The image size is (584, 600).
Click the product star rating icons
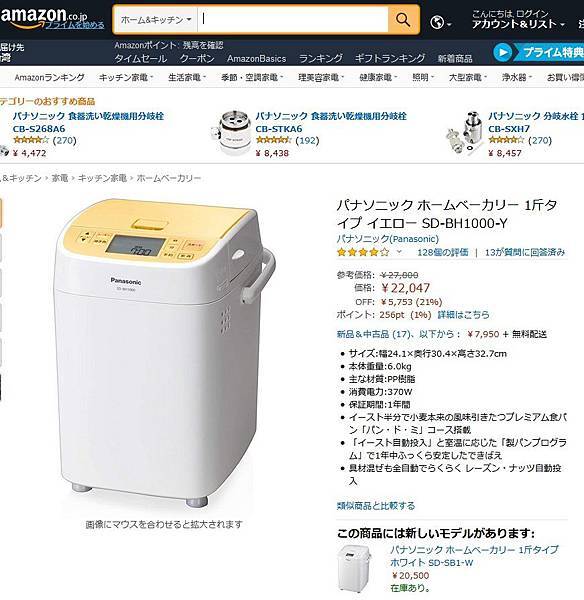click(363, 252)
